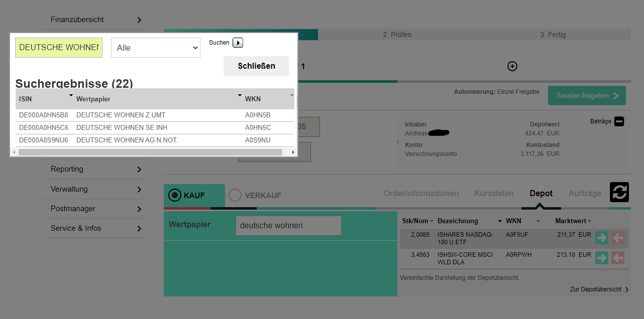
Task: Open ISIN column sort arrow
Action: point(71,95)
